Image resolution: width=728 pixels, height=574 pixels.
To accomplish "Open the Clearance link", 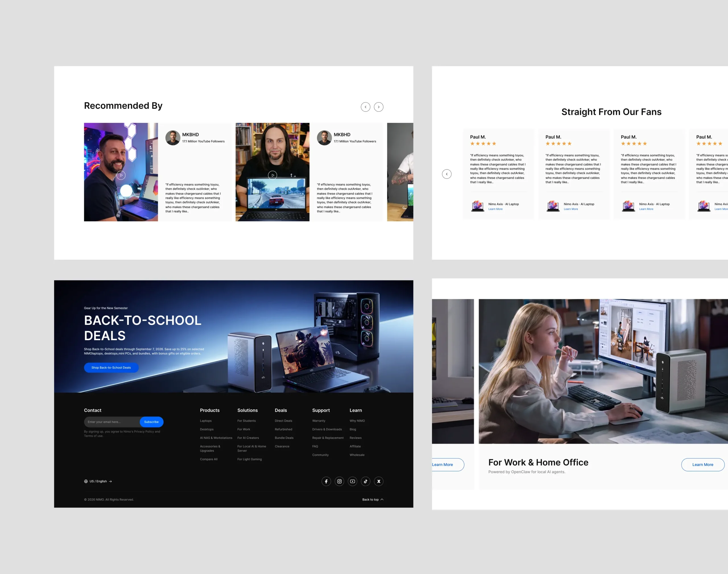I will [x=282, y=446].
